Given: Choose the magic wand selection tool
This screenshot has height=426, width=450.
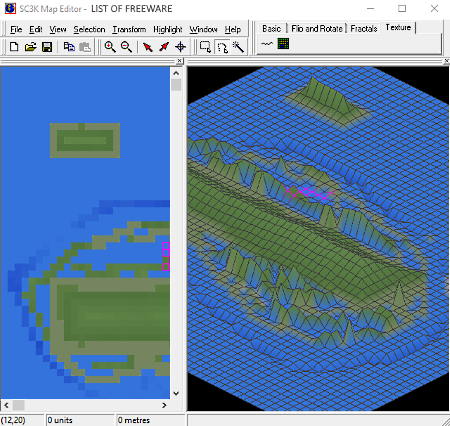Looking at the screenshot, I should coord(238,47).
